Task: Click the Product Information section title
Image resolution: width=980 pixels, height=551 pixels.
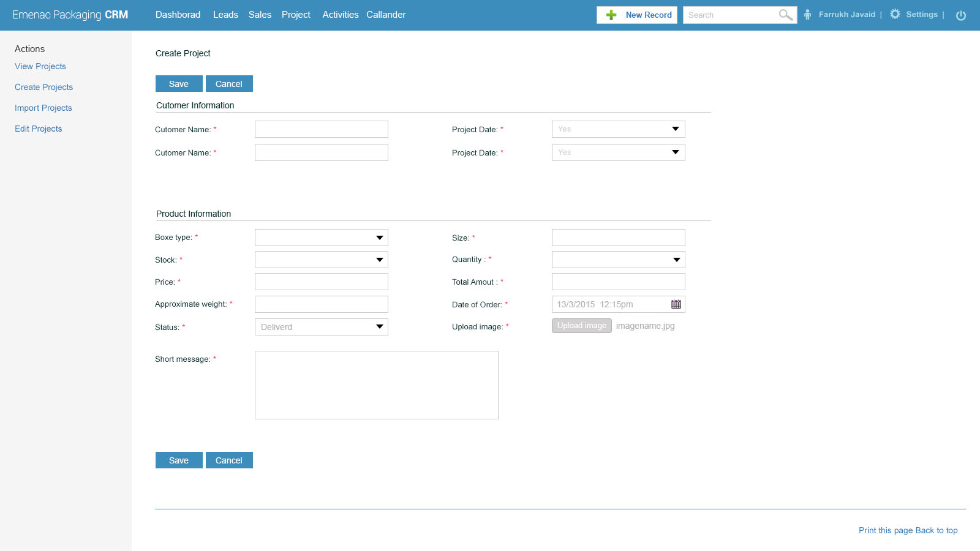Action: (x=193, y=214)
